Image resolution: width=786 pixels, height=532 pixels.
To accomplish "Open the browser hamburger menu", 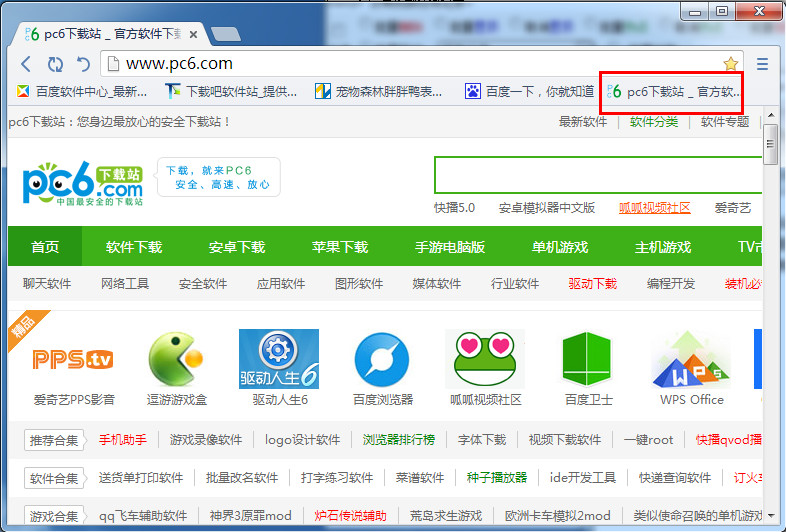I will pos(762,64).
